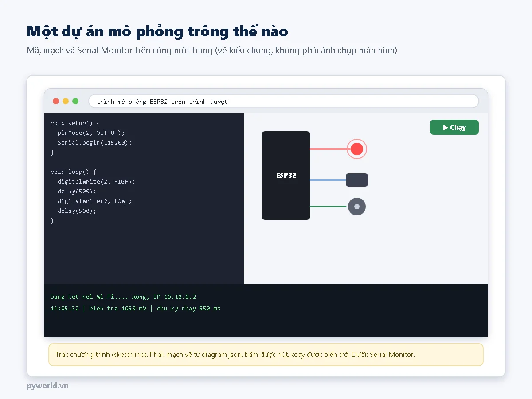Screen dimensions: 532x399
Task: Click the dark push button component
Action: pyautogui.click(x=357, y=180)
